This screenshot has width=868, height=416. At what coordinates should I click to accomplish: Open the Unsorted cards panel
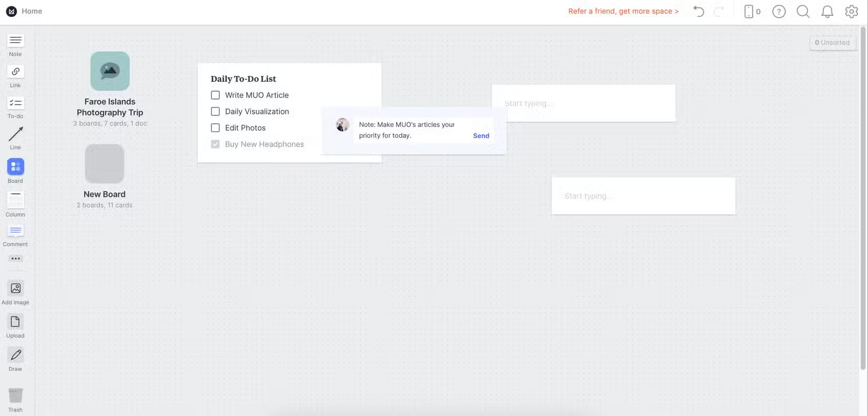point(832,43)
